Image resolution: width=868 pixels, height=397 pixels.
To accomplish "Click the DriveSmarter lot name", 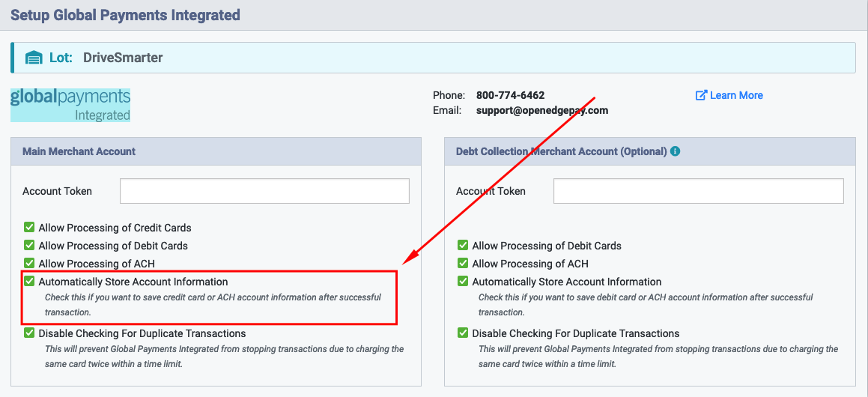I will coord(123,58).
